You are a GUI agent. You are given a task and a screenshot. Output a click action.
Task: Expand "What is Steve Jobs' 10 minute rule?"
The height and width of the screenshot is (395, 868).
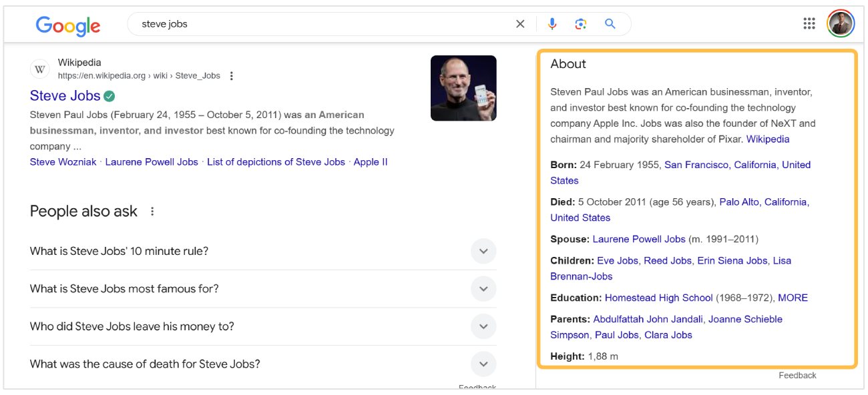point(483,252)
